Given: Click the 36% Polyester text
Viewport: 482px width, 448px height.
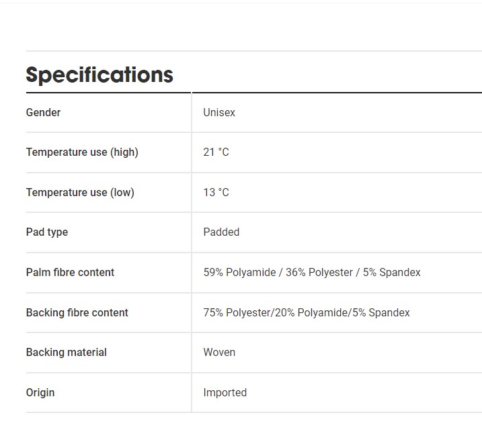Looking at the screenshot, I should (319, 273).
